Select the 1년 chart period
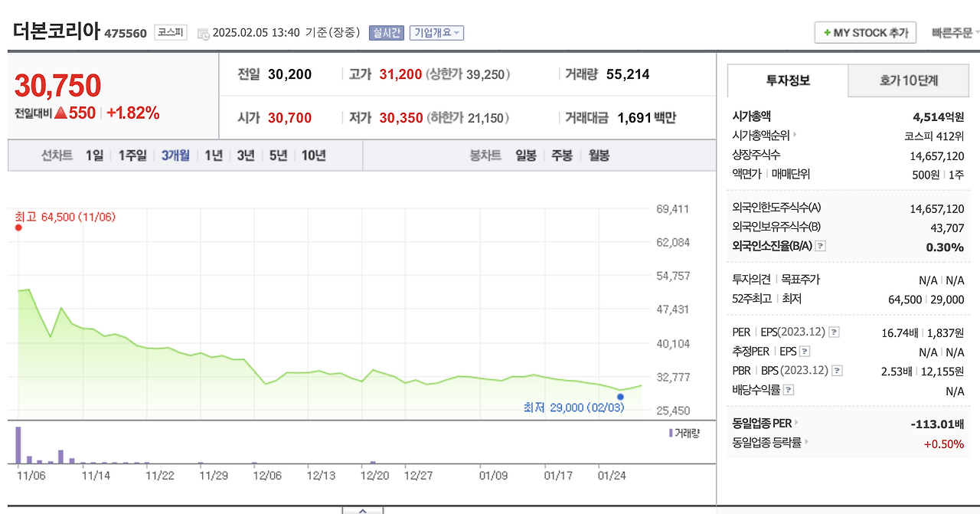The image size is (980, 514). [212, 155]
